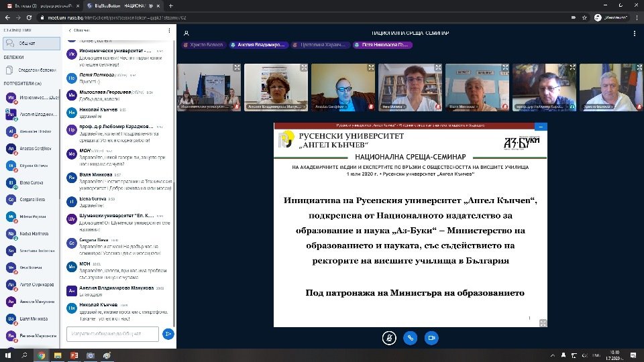Screen dimensions: 644x362
Task: Open chat options three-dot menu
Action: tap(169, 30)
